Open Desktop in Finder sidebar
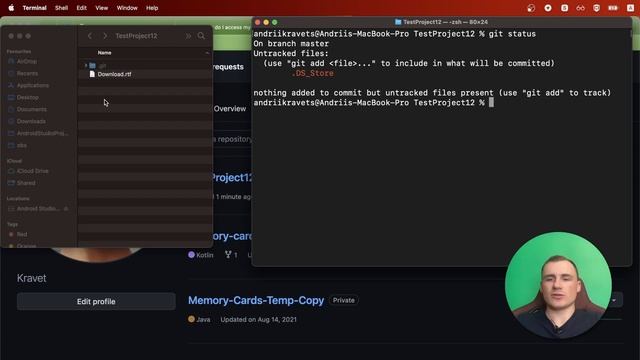 tap(28, 97)
